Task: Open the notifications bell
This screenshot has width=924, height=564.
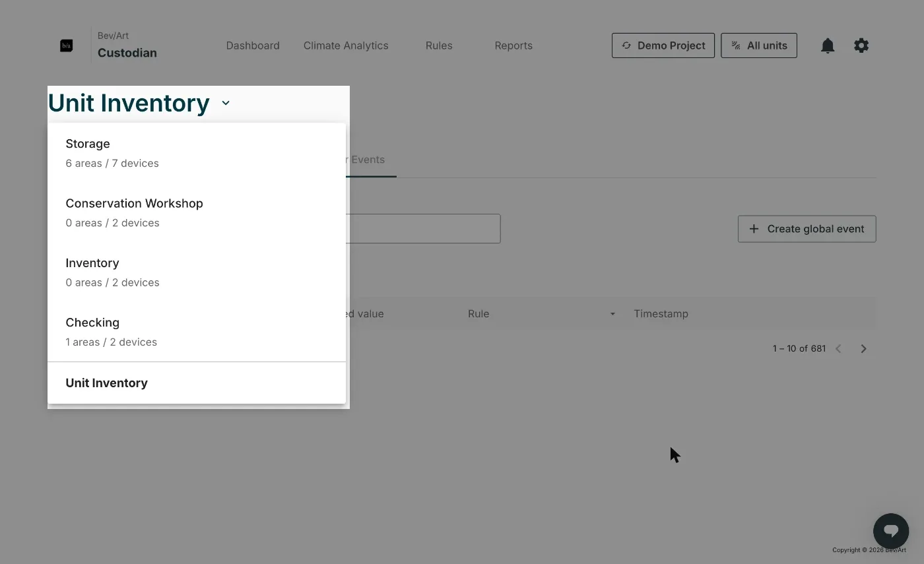Action: [828, 46]
